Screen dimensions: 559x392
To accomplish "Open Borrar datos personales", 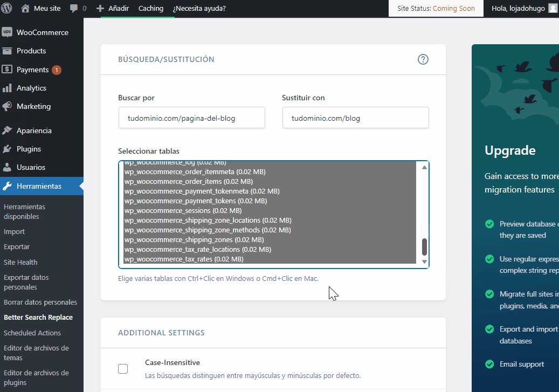I will pyautogui.click(x=40, y=302).
